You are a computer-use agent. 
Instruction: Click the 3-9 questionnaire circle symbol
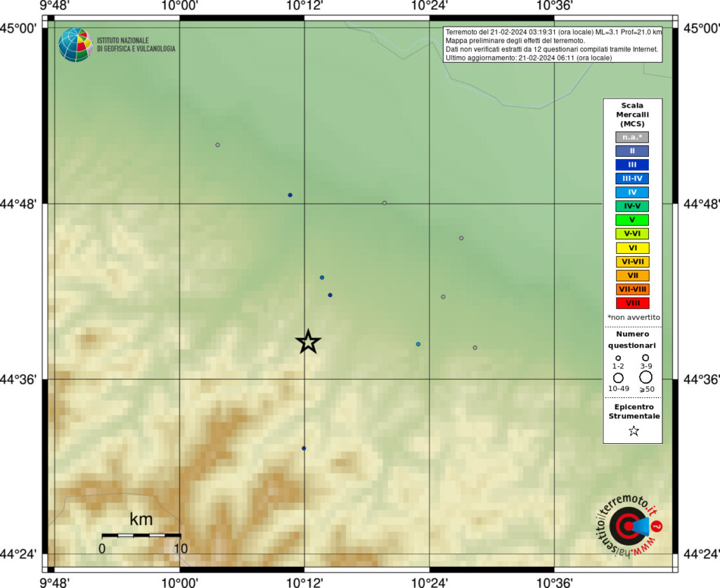tap(645, 358)
